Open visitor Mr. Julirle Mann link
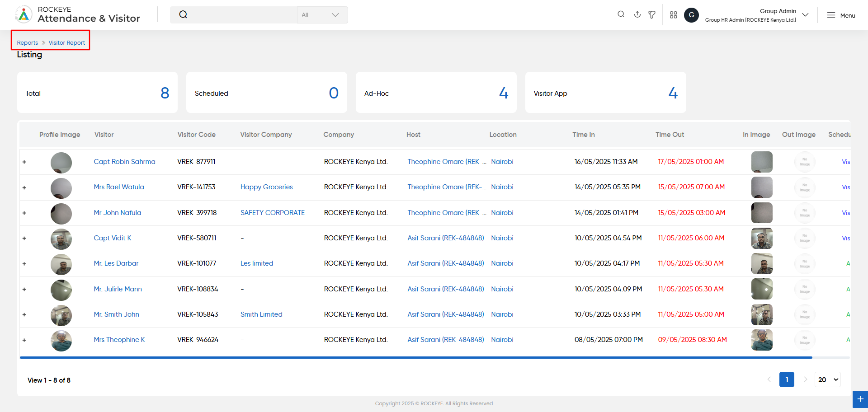The width and height of the screenshot is (868, 412). [x=118, y=289]
